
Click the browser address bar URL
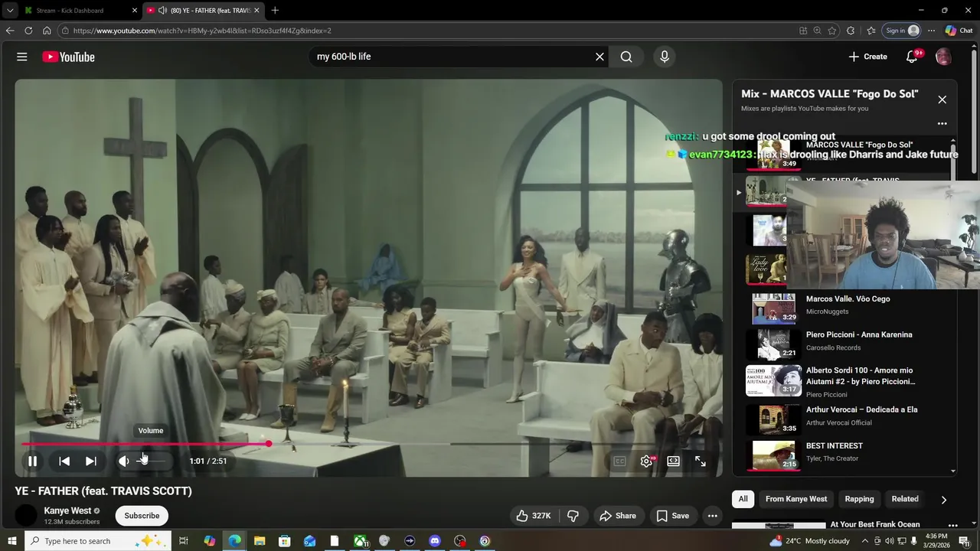202,31
